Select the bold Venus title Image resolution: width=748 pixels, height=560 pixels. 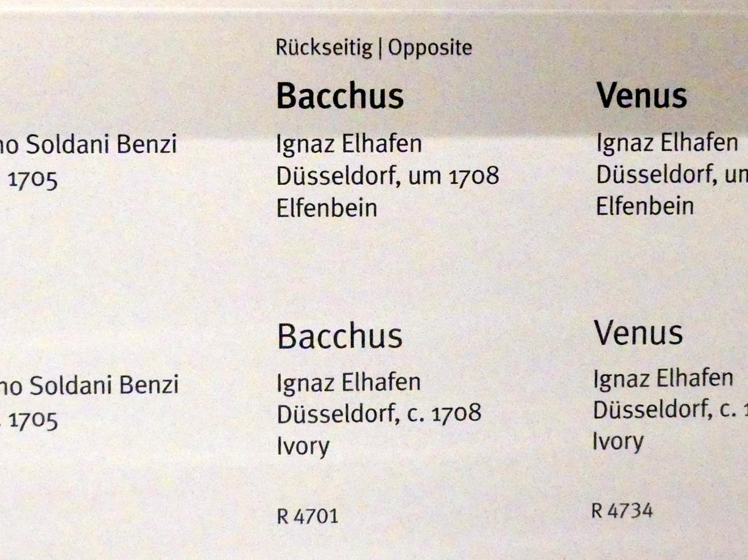(641, 96)
